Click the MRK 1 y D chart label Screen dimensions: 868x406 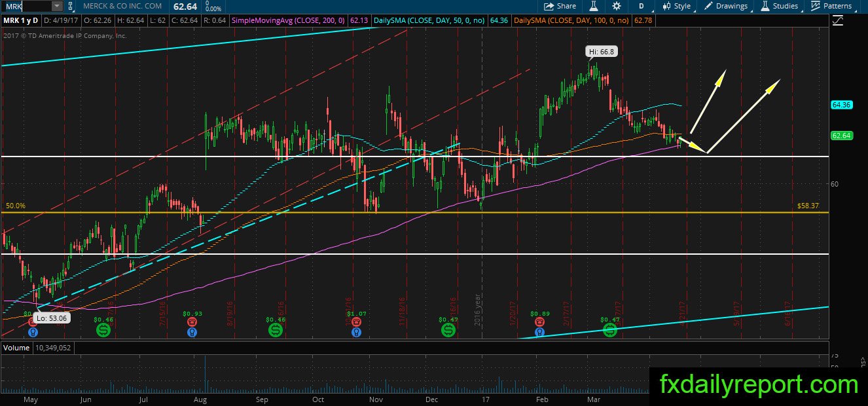coord(22,21)
